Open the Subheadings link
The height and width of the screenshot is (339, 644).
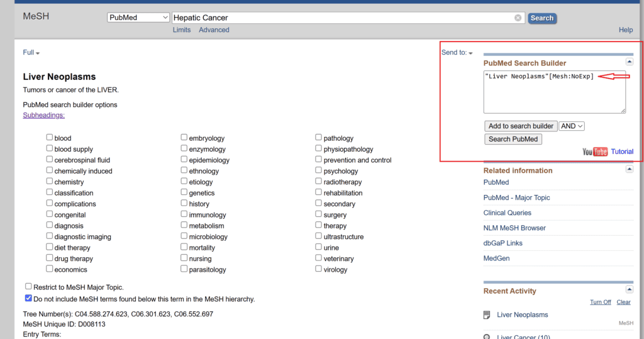pyautogui.click(x=43, y=115)
